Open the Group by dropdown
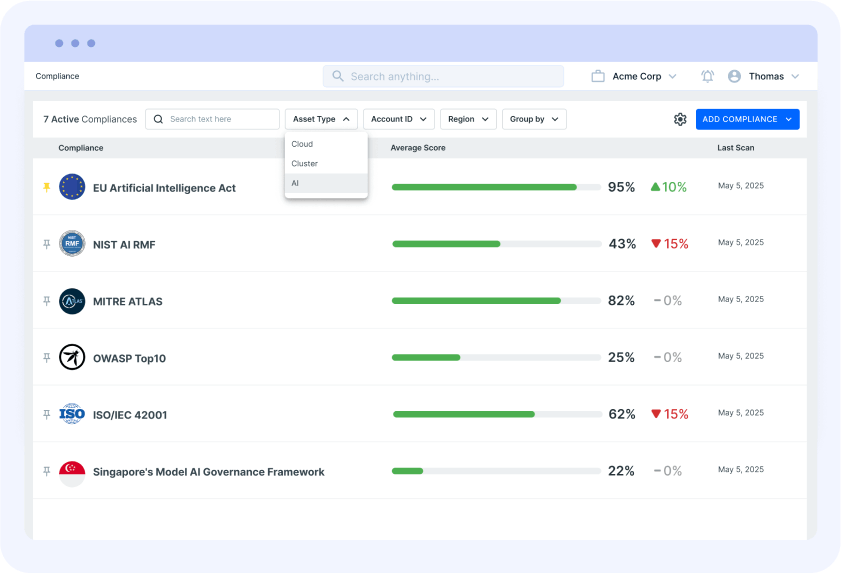 533,119
